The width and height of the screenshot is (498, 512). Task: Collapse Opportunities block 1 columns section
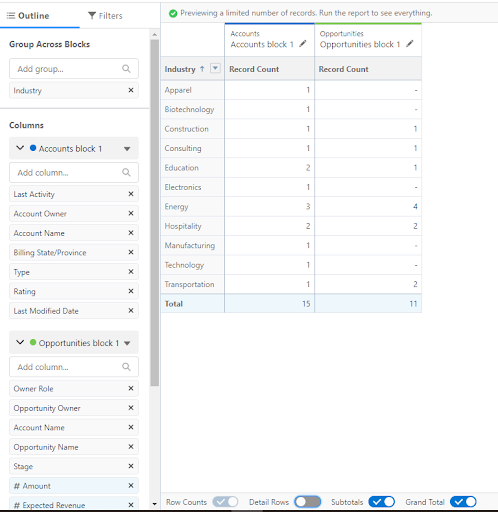point(20,342)
